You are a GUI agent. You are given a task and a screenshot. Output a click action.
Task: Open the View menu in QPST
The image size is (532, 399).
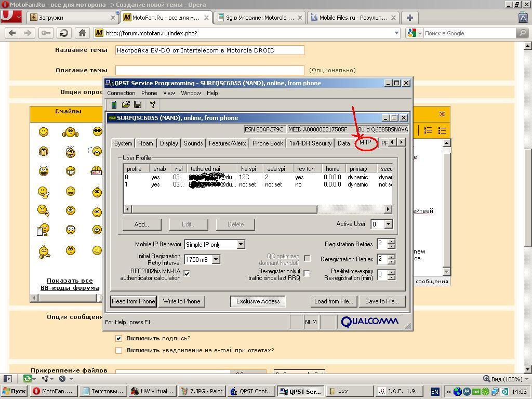click(x=169, y=93)
